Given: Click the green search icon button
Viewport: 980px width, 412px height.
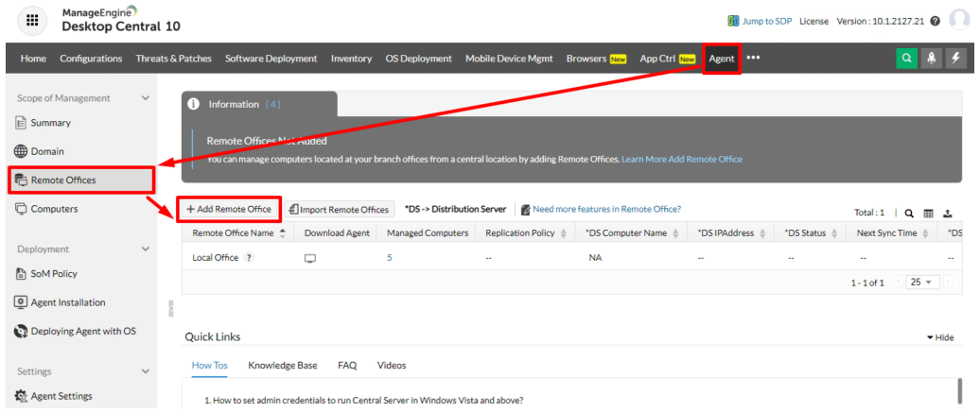Looking at the screenshot, I should (906, 58).
